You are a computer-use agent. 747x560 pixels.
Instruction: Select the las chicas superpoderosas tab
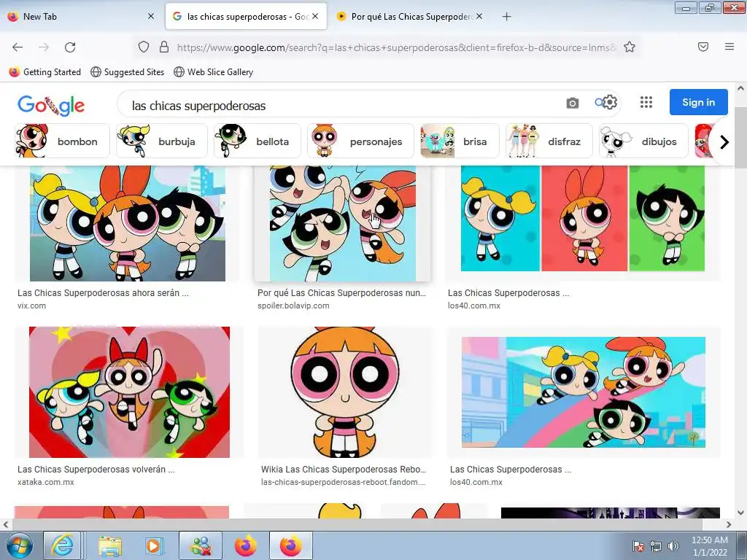click(246, 16)
